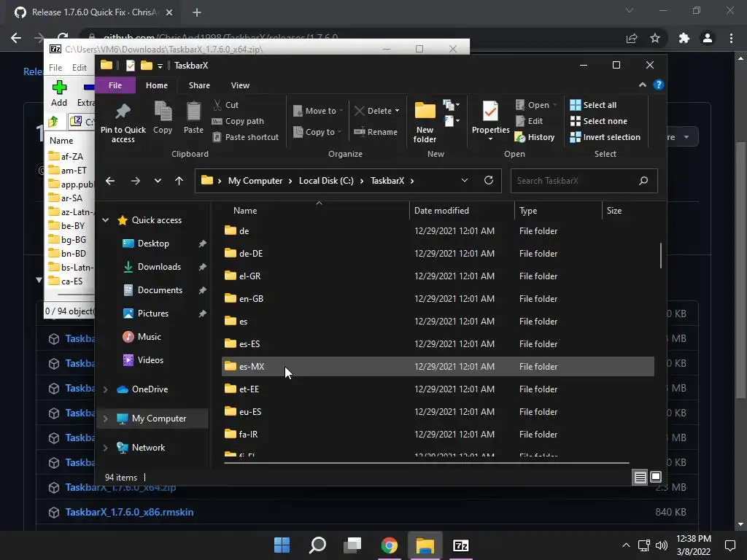747x560 pixels.
Task: Expand the My Computer tree node
Action: (x=106, y=419)
